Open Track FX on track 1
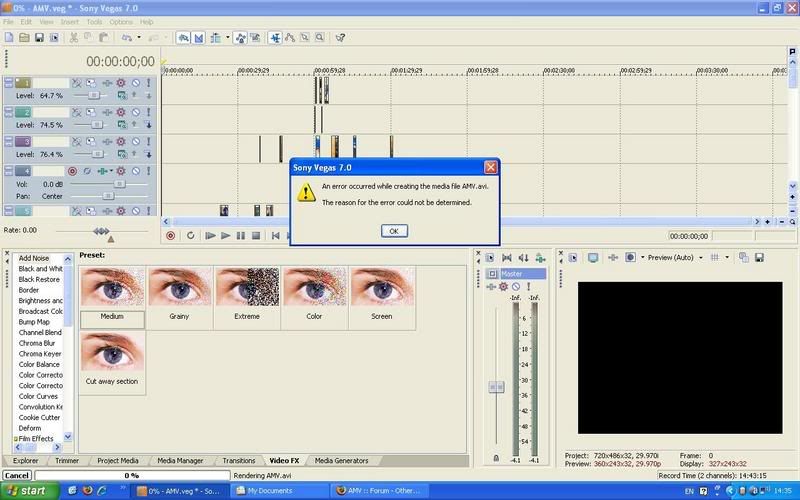Viewport: 800px width, 500px height. pyautogui.click(x=107, y=83)
